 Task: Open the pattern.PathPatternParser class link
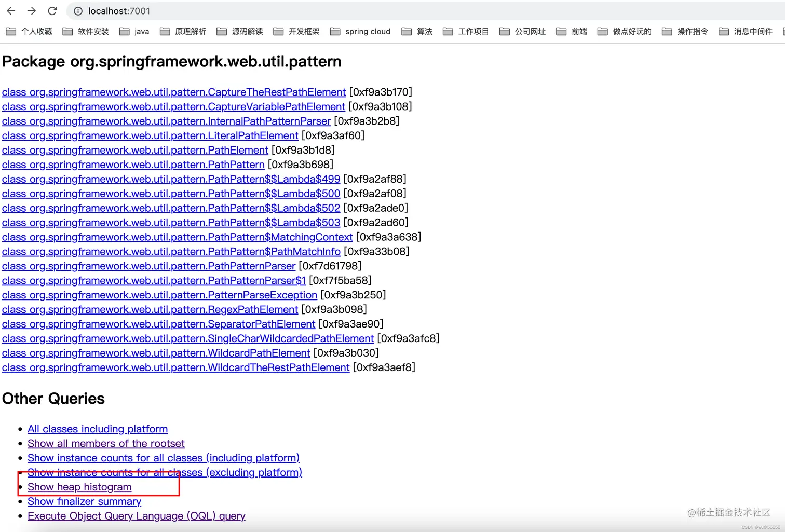pyautogui.click(x=148, y=266)
